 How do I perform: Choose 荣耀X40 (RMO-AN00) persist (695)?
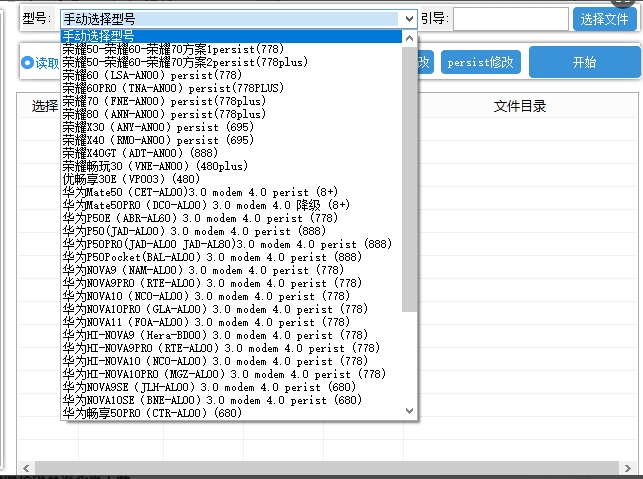(231, 140)
